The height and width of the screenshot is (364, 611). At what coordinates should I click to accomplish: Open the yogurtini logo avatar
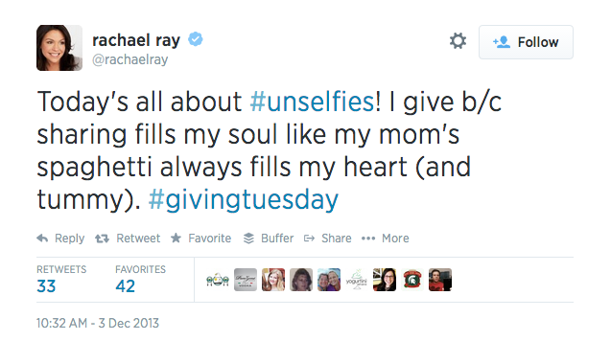(x=357, y=280)
